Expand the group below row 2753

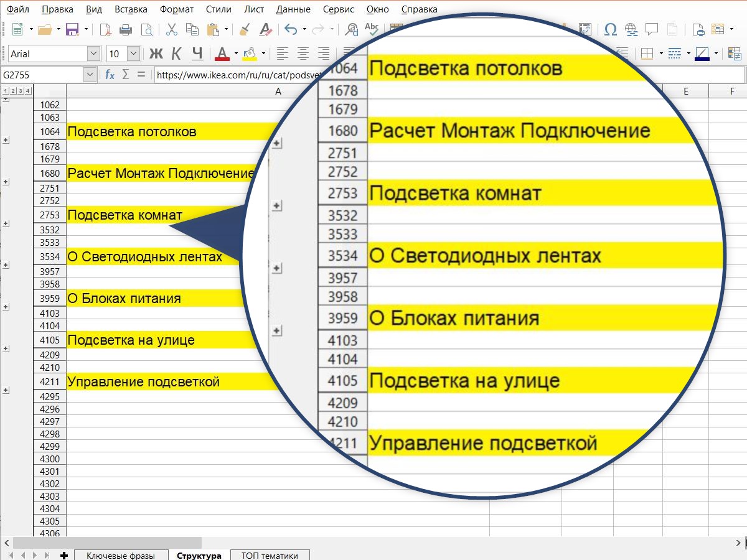[6, 223]
